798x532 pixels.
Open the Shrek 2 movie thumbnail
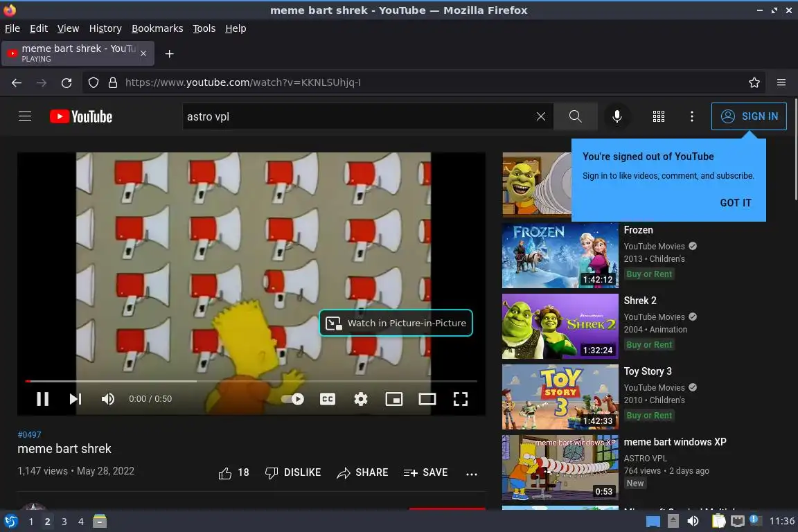pos(560,326)
